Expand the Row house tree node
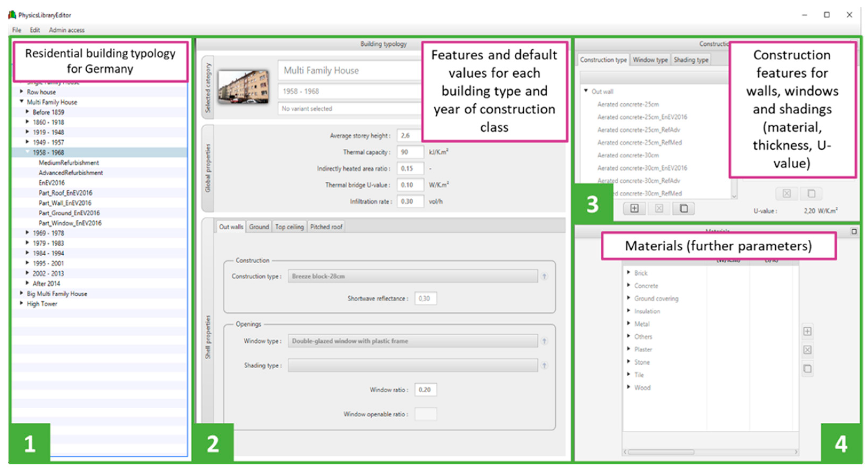 [21, 92]
